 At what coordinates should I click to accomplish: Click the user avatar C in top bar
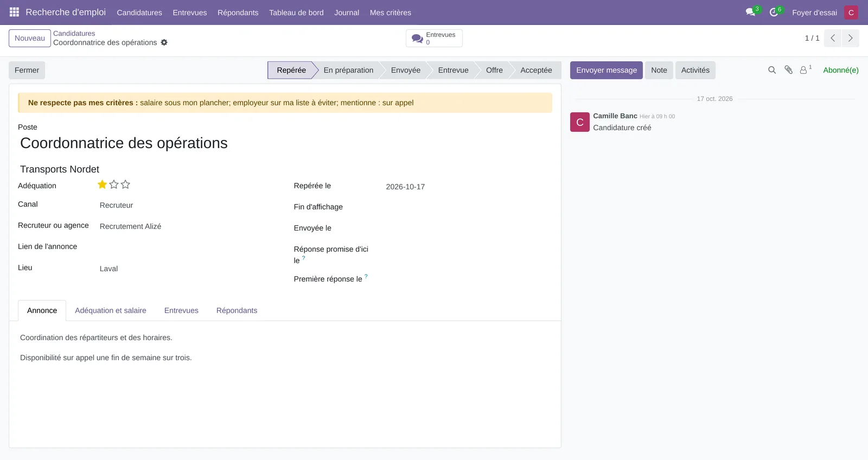point(851,12)
